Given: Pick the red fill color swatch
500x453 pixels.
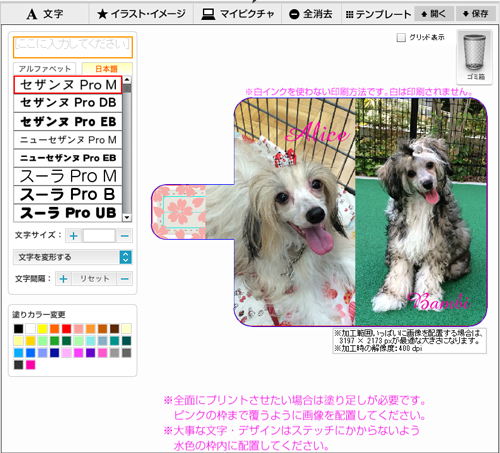Looking at the screenshot, I should [x=67, y=329].
